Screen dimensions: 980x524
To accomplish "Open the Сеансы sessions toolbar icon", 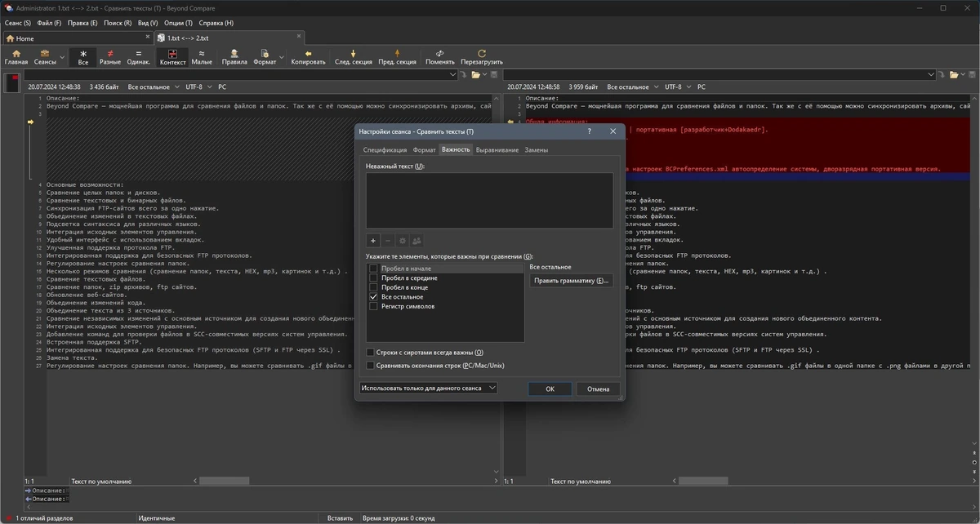I will pos(45,57).
